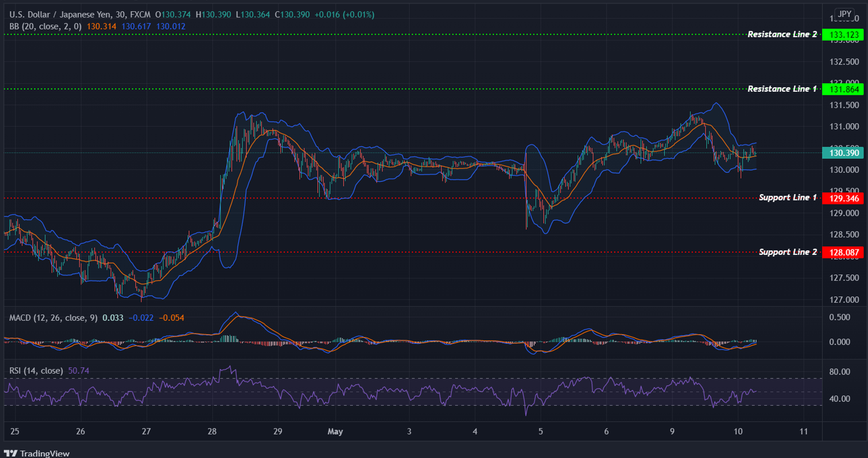Click the TradingView link text
Image resolution: width=868 pixels, height=458 pixels.
point(45,453)
